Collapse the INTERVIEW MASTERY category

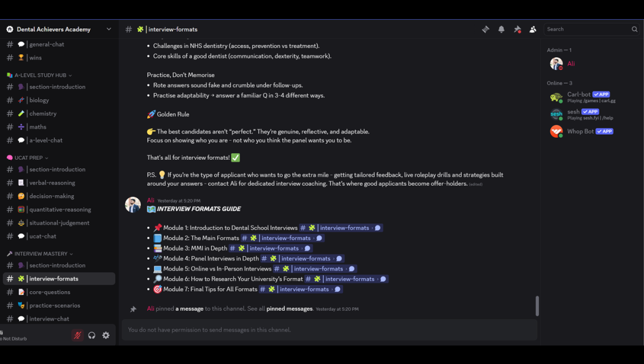[x=40, y=254]
